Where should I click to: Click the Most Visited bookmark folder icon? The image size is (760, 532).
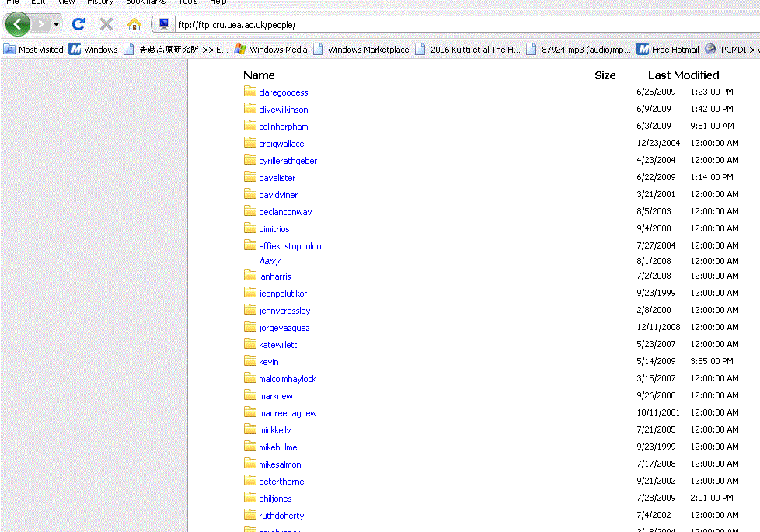click(9, 49)
